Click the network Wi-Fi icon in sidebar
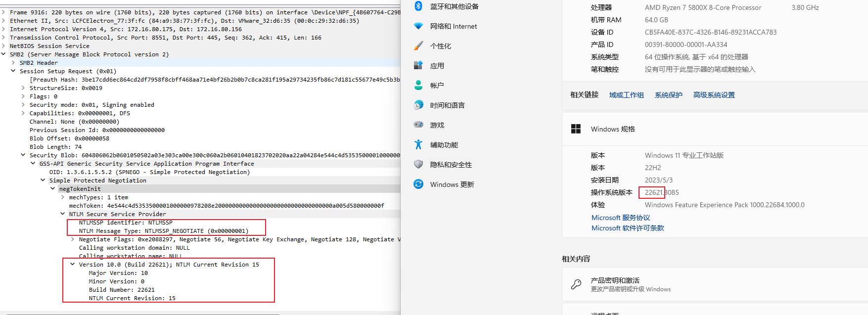Screen dimensions: 868x315 (x=418, y=26)
